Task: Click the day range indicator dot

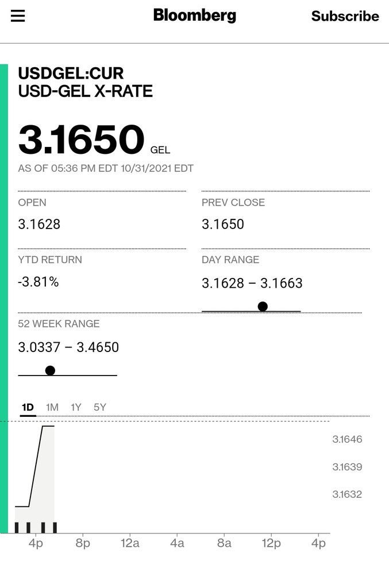Action: (263, 307)
